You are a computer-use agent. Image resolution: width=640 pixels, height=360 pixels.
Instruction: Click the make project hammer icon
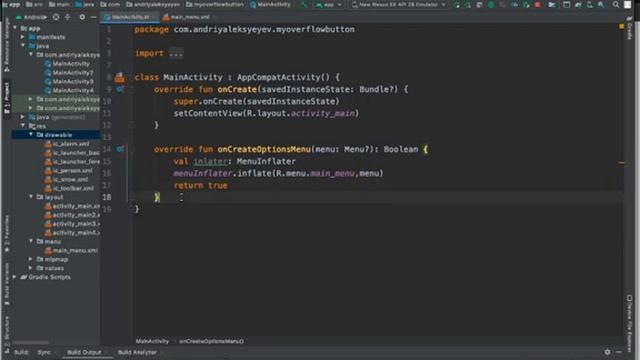click(x=304, y=5)
